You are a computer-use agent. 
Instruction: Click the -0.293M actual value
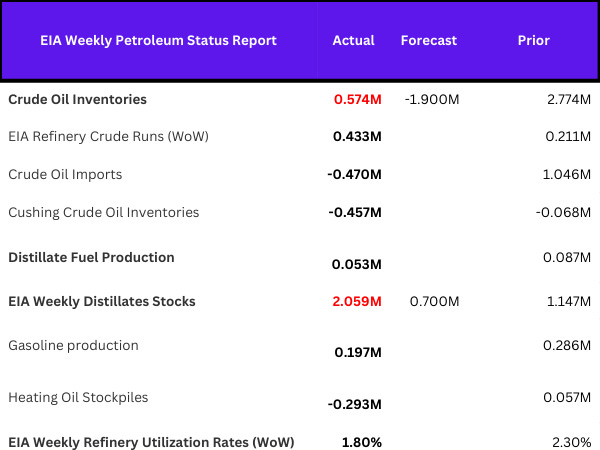pyautogui.click(x=355, y=404)
